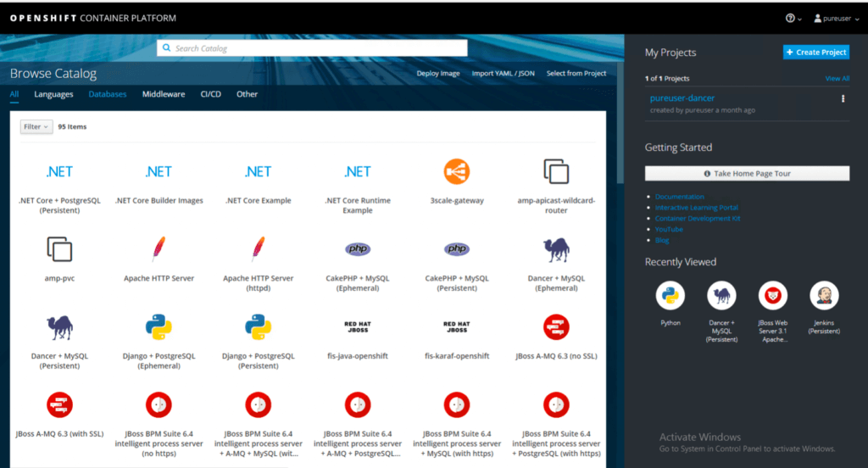Select Django + PostgreSQL (Ephemeral) python icon
Viewport: 868px width, 468px height.
[x=159, y=327]
